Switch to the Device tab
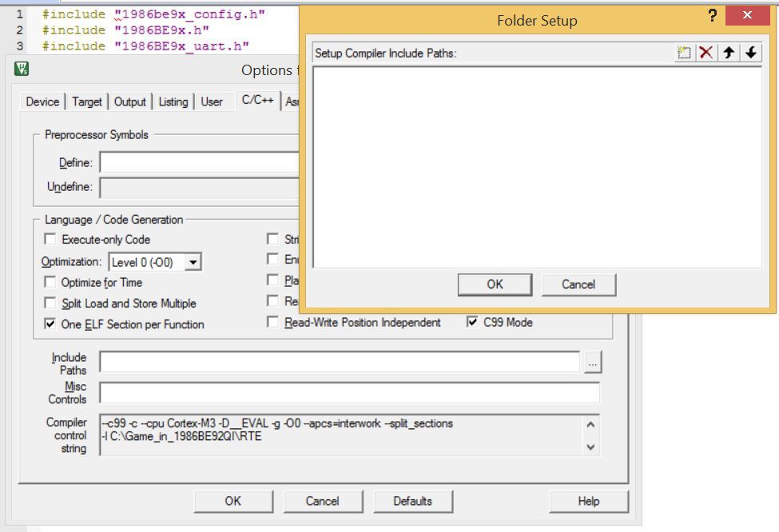The width and height of the screenshot is (779, 532). (42, 101)
